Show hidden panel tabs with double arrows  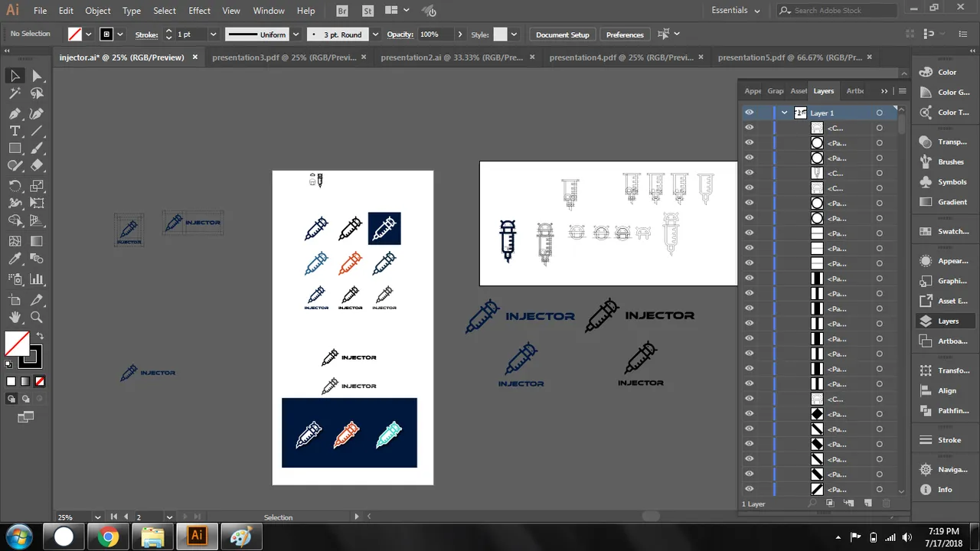[885, 91]
